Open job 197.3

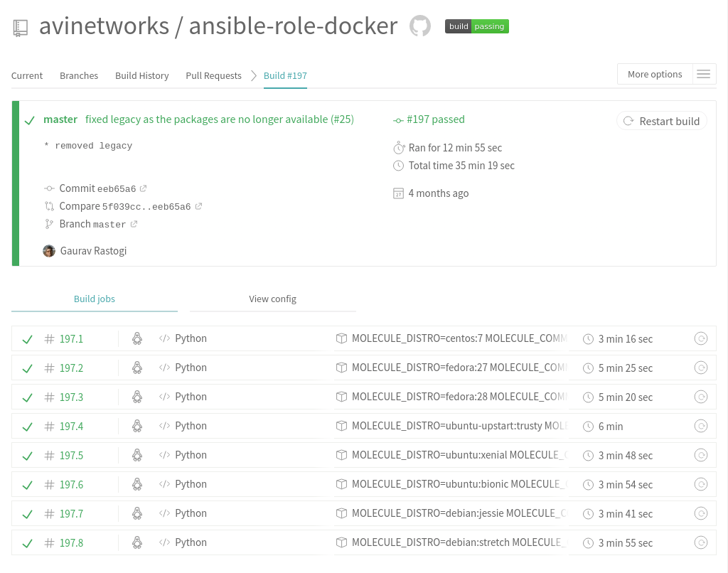point(71,397)
